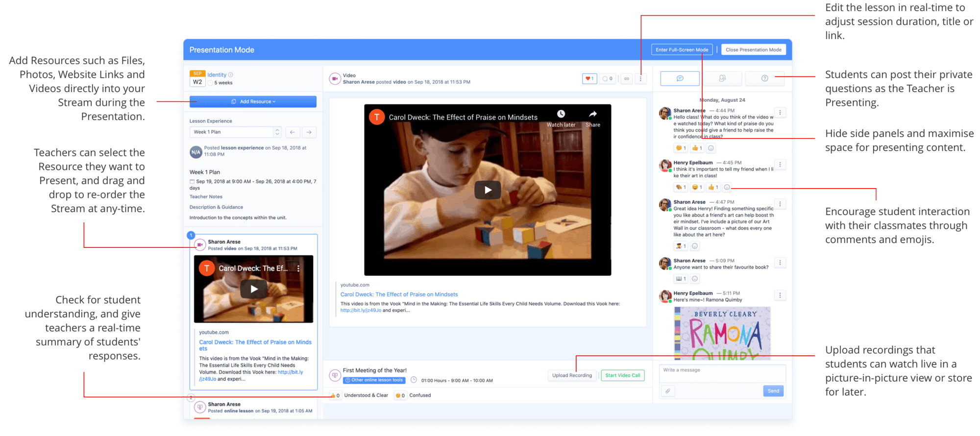Switch to the chat messages tab
This screenshot has height=436, width=980.
tap(680, 78)
